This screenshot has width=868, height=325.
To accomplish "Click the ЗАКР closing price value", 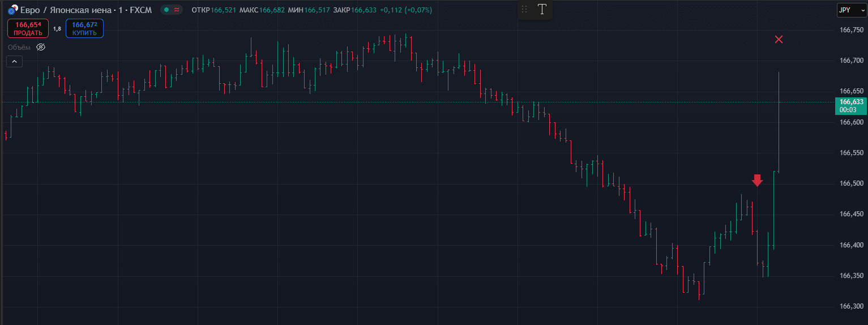I will (364, 10).
